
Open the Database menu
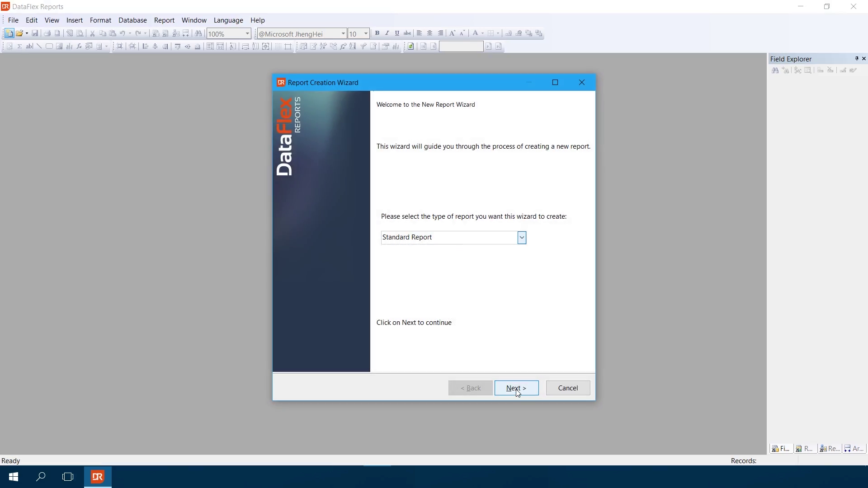click(x=132, y=20)
